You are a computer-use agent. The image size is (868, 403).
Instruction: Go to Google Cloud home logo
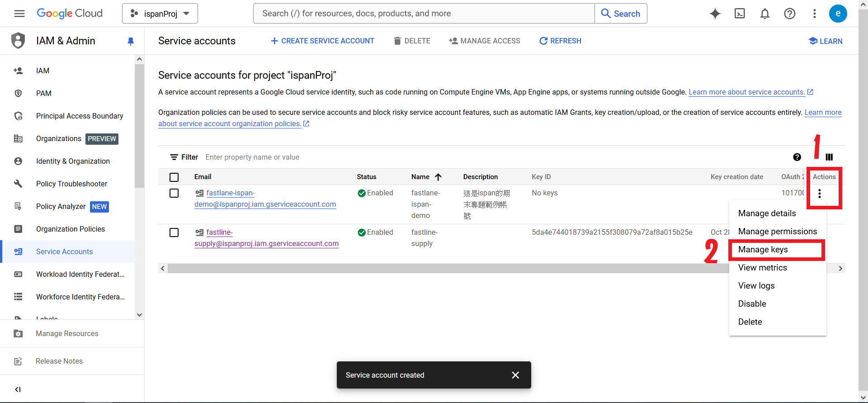[70, 14]
